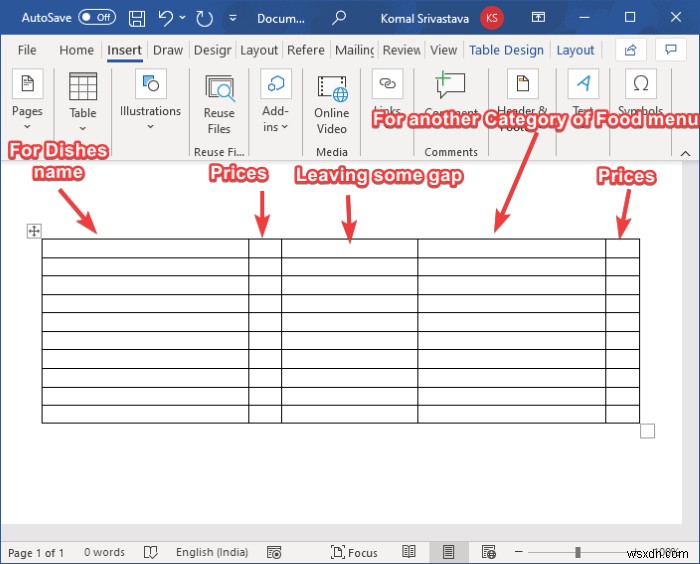Toggle the AutoSave switch
Screen dimensions: 700x564
97,17
